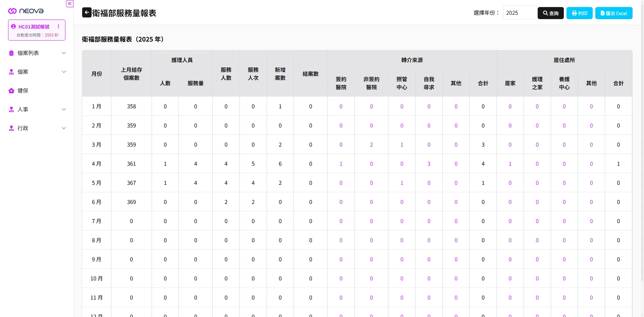Click the HC01測試帳號 account name
The image size is (644, 317).
pos(34,27)
